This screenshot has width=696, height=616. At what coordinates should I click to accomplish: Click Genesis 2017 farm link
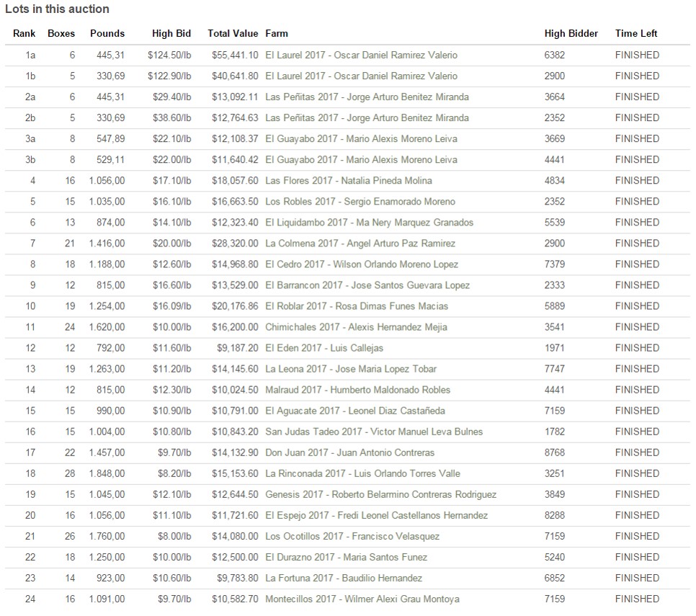click(x=380, y=494)
